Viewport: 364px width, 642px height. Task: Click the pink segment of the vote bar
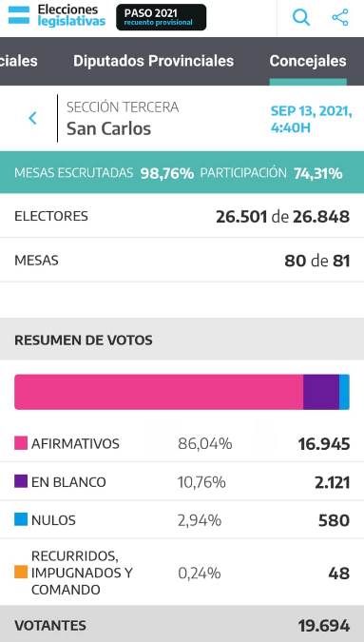point(159,392)
